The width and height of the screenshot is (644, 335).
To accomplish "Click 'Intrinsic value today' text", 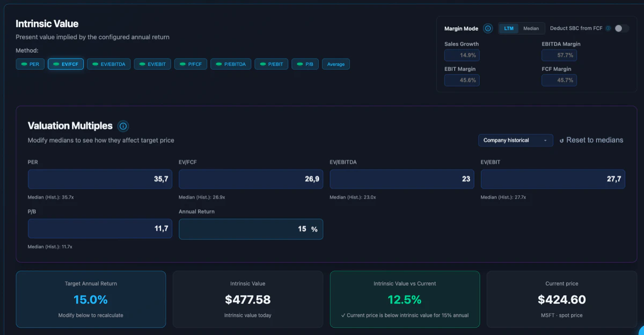I will tap(248, 315).
